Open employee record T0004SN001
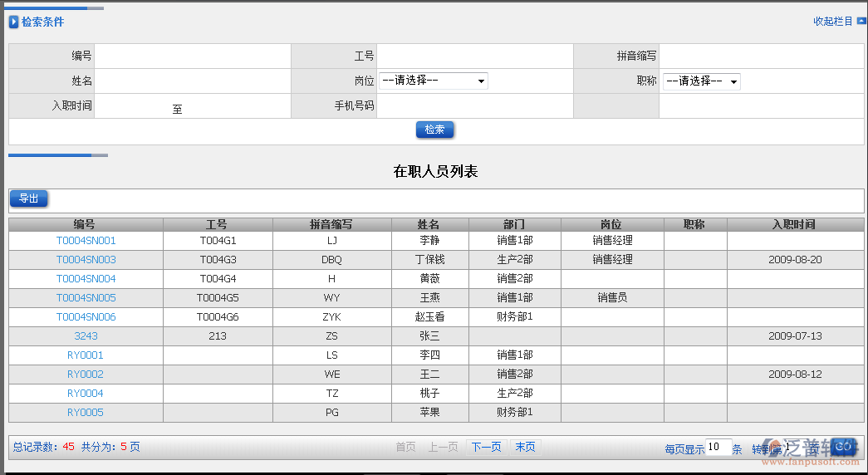Viewport: 868px width, 475px height. tap(86, 241)
